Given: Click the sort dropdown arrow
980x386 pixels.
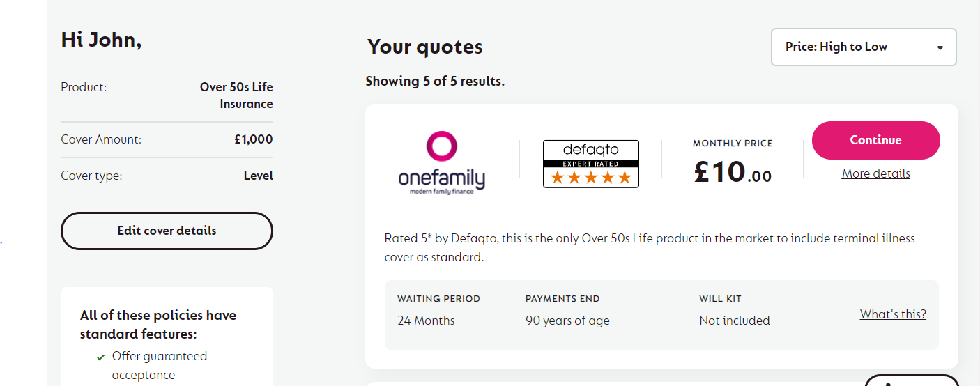Looking at the screenshot, I should coord(940,48).
